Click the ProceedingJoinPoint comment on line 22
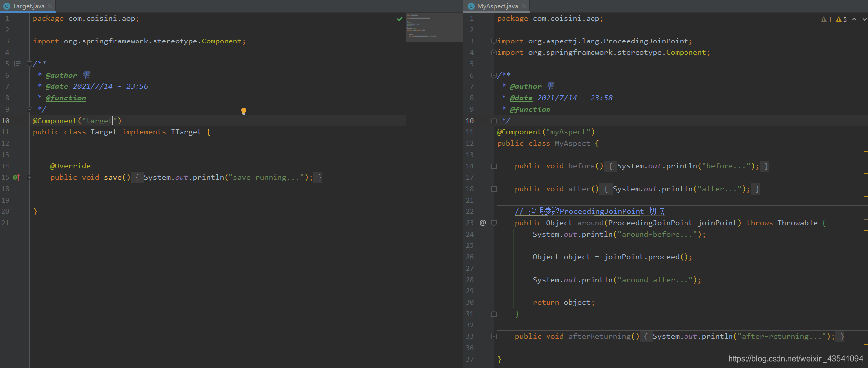Screen dimensions: 868x368 tap(589, 211)
